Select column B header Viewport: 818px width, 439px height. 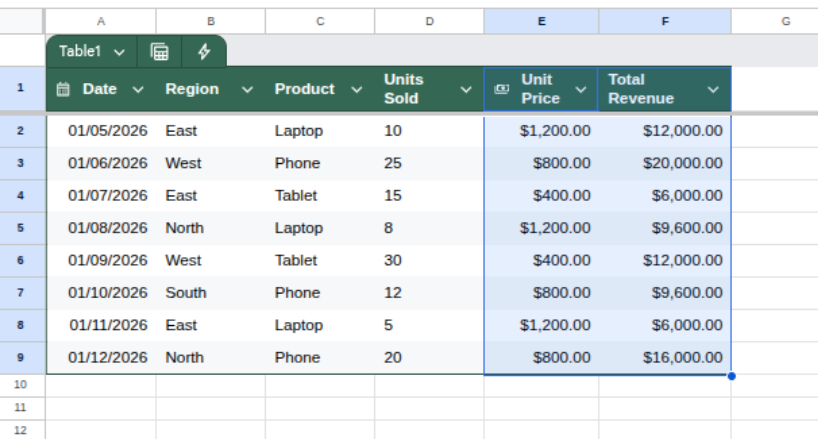211,21
